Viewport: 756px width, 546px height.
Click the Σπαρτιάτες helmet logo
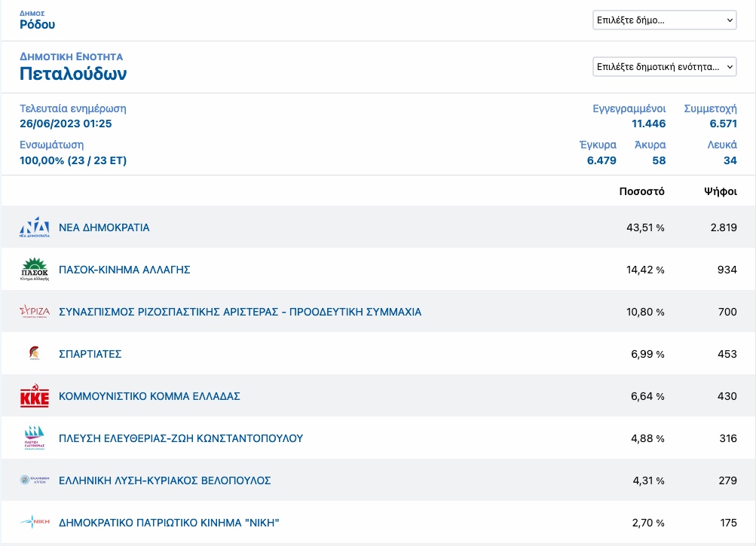point(34,353)
